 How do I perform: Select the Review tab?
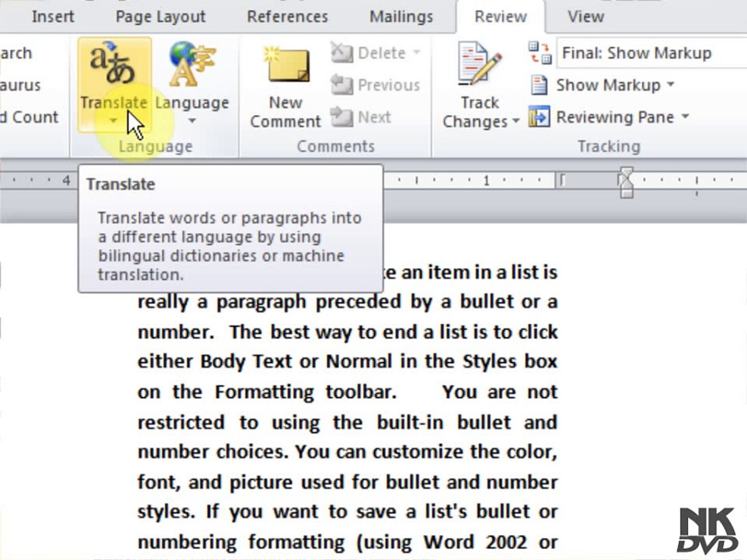[501, 17]
